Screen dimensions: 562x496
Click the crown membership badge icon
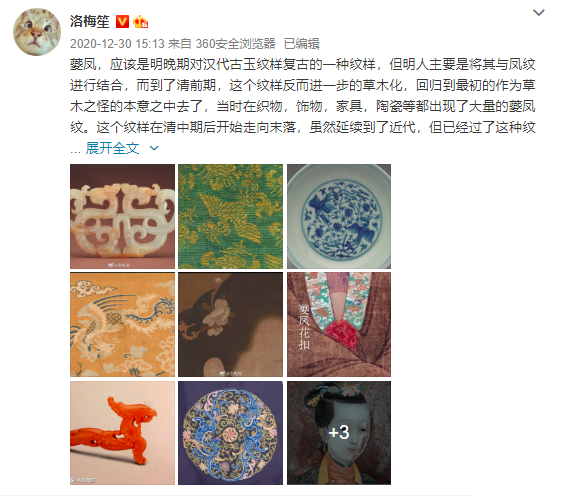140,22
